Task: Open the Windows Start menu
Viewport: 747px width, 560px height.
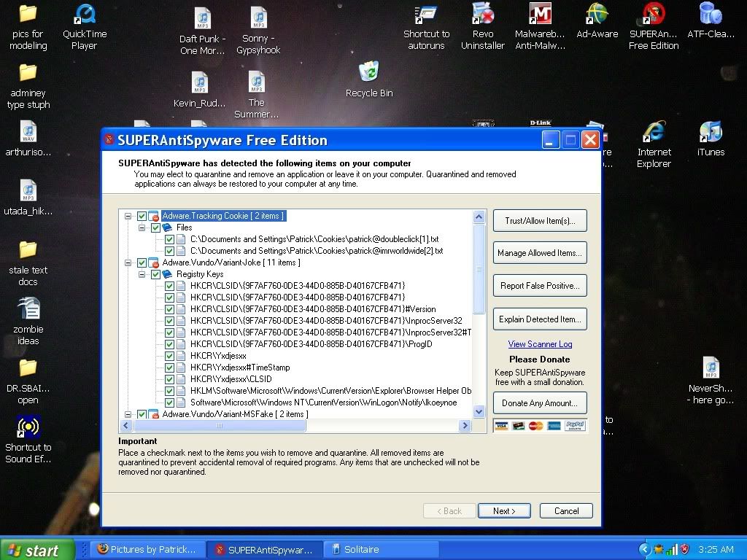Action: pyautogui.click(x=37, y=550)
